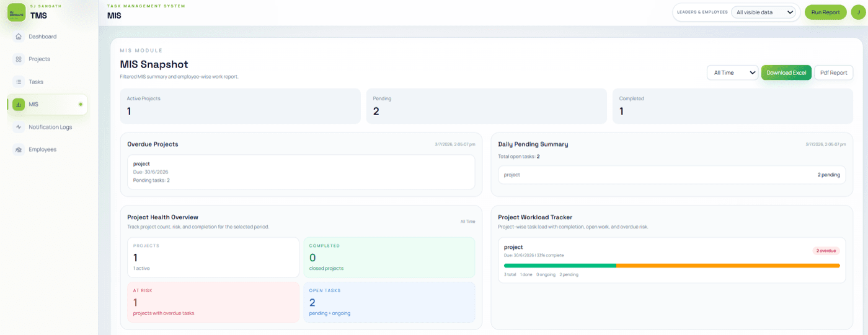This screenshot has width=868, height=335.
Task: Click the Overdue Projects timestamp
Action: pyautogui.click(x=455, y=144)
